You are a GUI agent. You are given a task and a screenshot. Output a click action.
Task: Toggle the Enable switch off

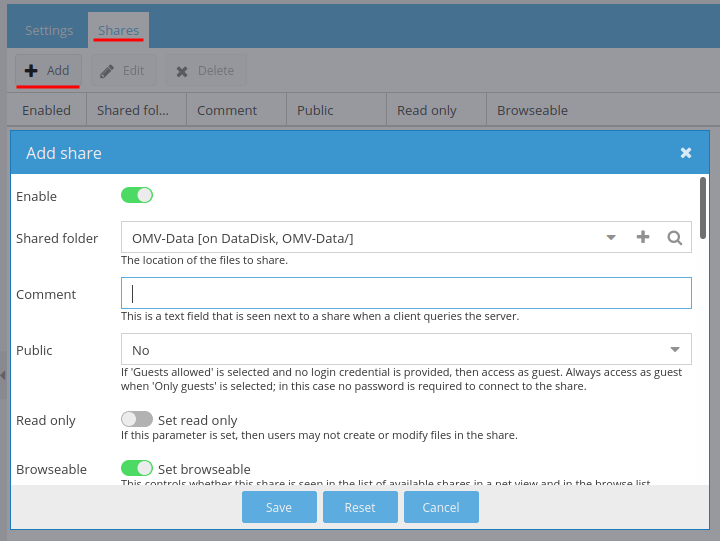(x=137, y=195)
